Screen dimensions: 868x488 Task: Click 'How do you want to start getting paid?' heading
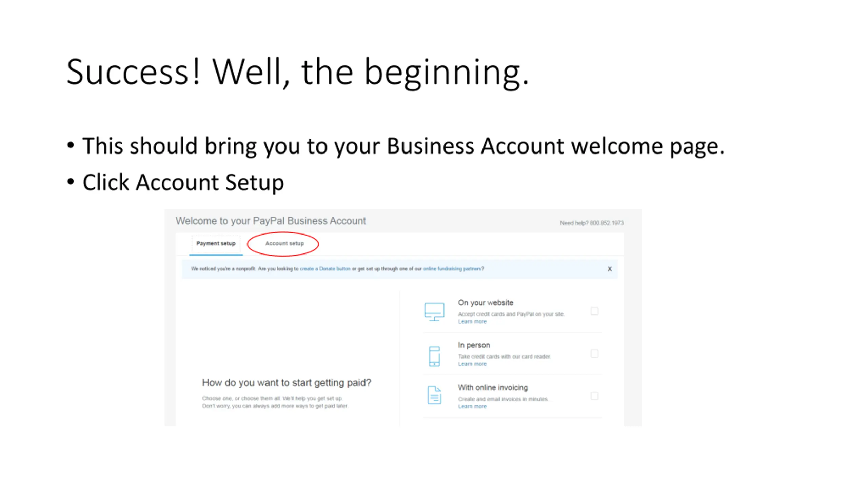pos(287,383)
